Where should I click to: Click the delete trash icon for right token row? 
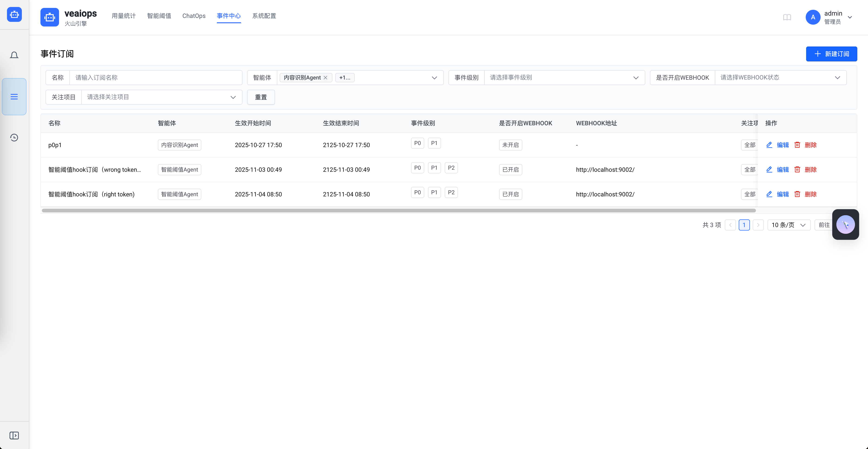coord(797,194)
